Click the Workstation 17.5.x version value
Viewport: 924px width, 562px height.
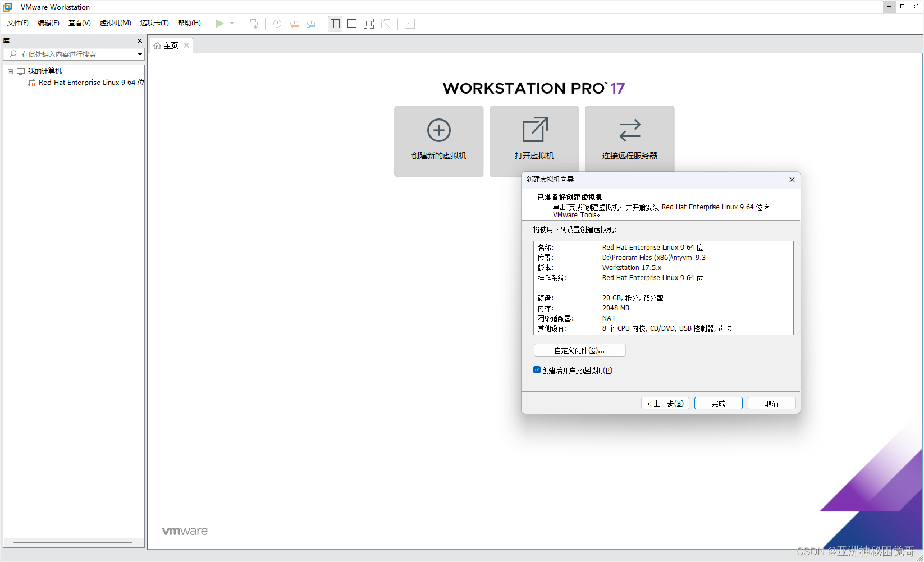632,268
